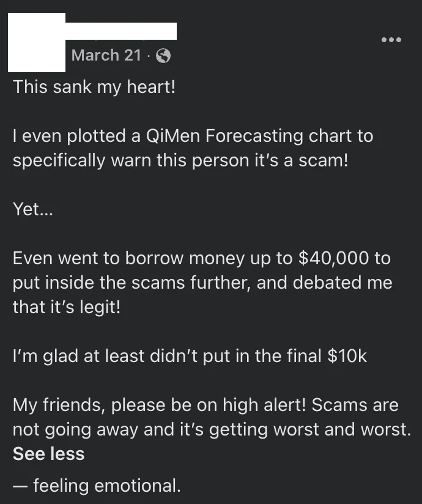Open the post's three-dot options menu
This screenshot has height=504, width=422.
point(391,40)
